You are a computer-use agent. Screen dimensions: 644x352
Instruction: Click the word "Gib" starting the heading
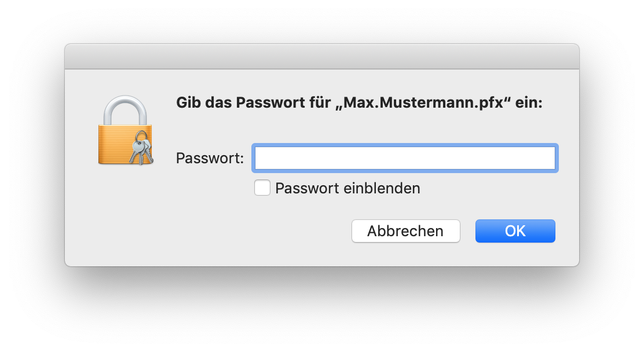pyautogui.click(x=187, y=104)
